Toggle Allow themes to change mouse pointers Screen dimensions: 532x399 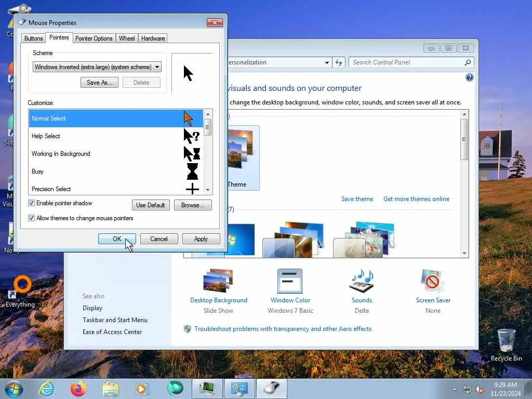pyautogui.click(x=31, y=218)
